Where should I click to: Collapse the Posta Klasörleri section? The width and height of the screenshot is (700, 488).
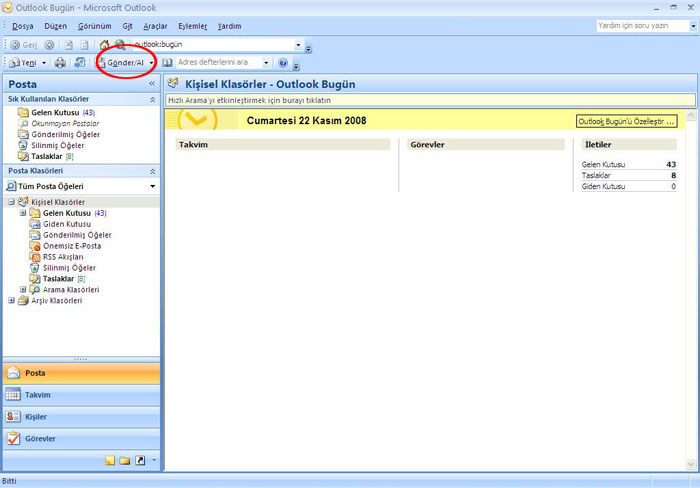pyautogui.click(x=153, y=171)
